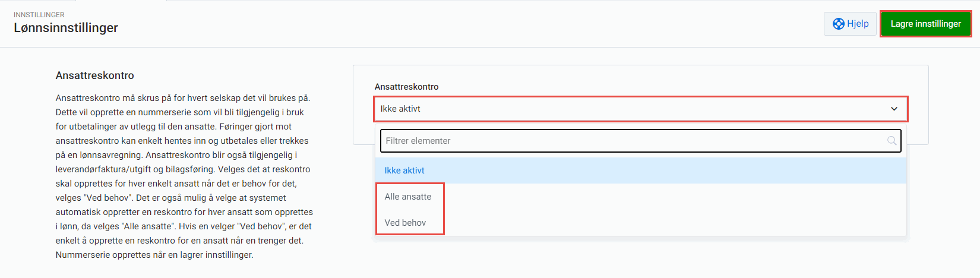Viewport: 980px width, 278px height.
Task: Save with Lagre innstillinger button
Action: (925, 24)
